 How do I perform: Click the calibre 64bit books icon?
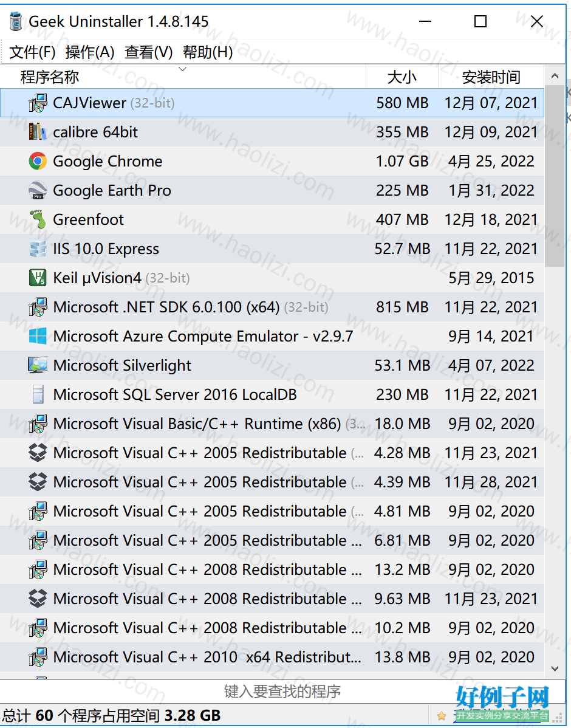(38, 132)
